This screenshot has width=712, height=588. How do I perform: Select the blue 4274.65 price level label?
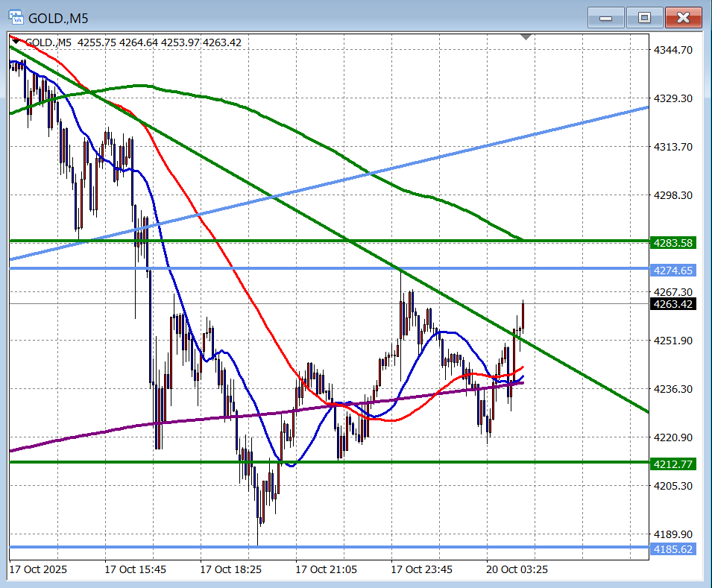(673, 271)
